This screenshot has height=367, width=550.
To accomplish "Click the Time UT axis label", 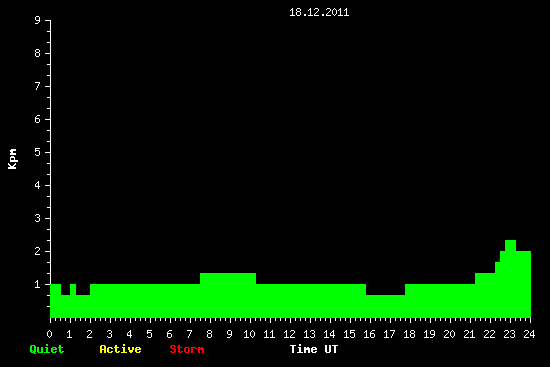I will coord(314,349).
